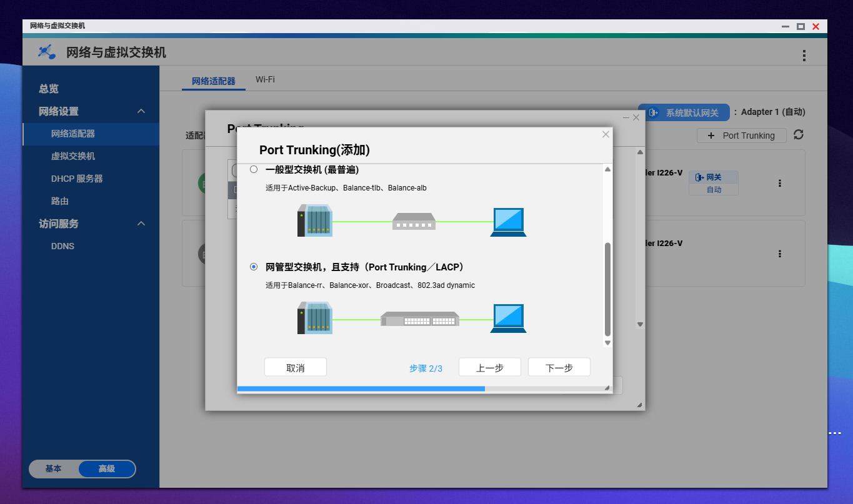
Task: Click the 网关 badge on first adapter
Action: (714, 177)
